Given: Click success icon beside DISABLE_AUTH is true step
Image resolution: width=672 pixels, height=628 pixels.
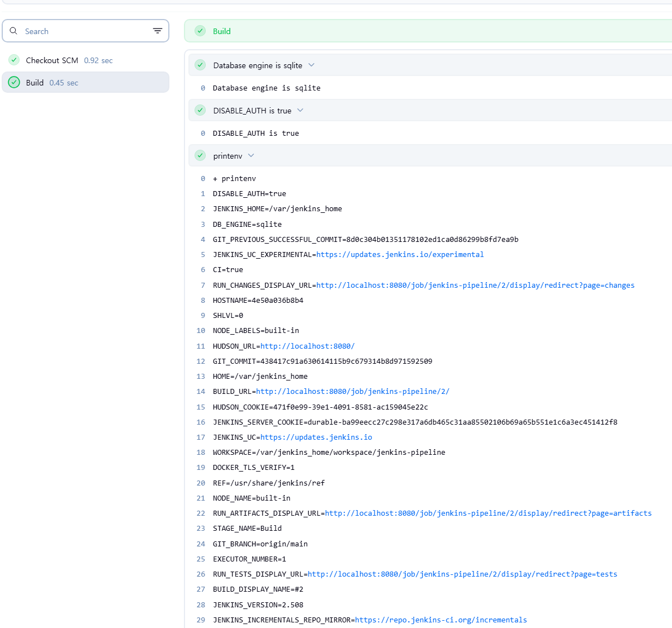Looking at the screenshot, I should tap(200, 110).
